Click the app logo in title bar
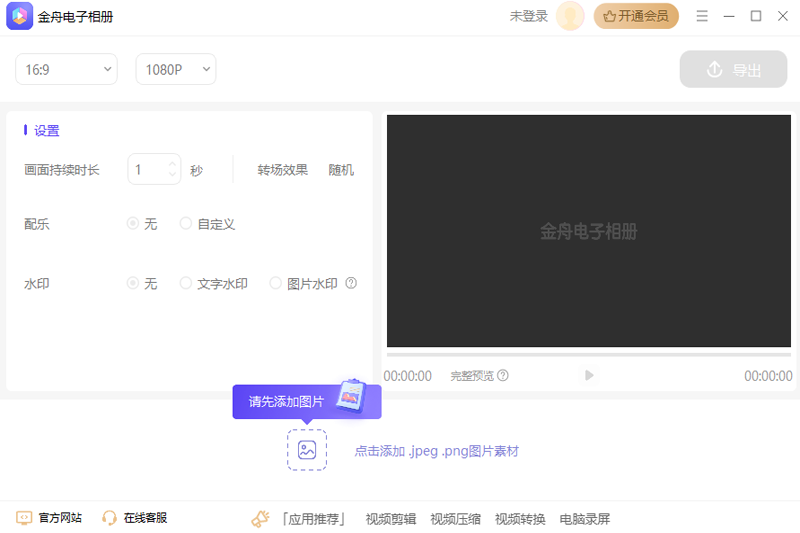 (19, 16)
